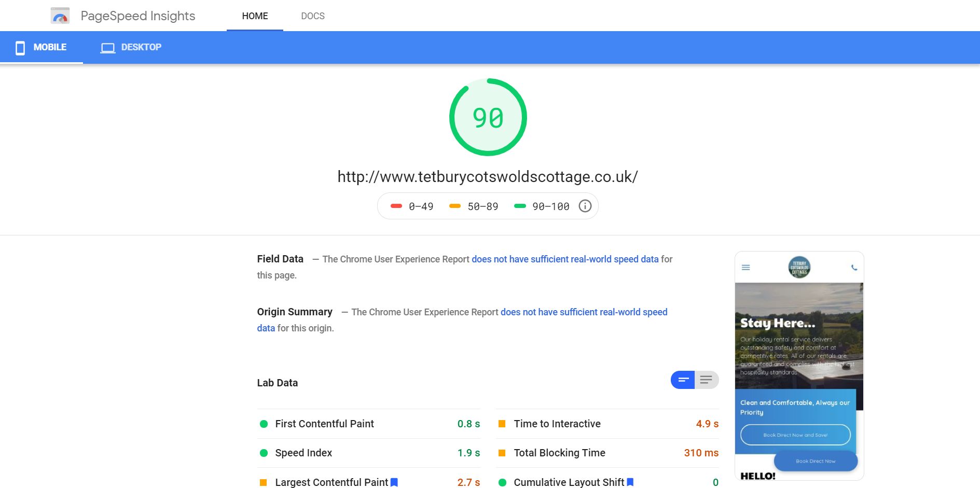Open the HOME tab
Viewport: 980px width, 488px height.
click(x=255, y=16)
